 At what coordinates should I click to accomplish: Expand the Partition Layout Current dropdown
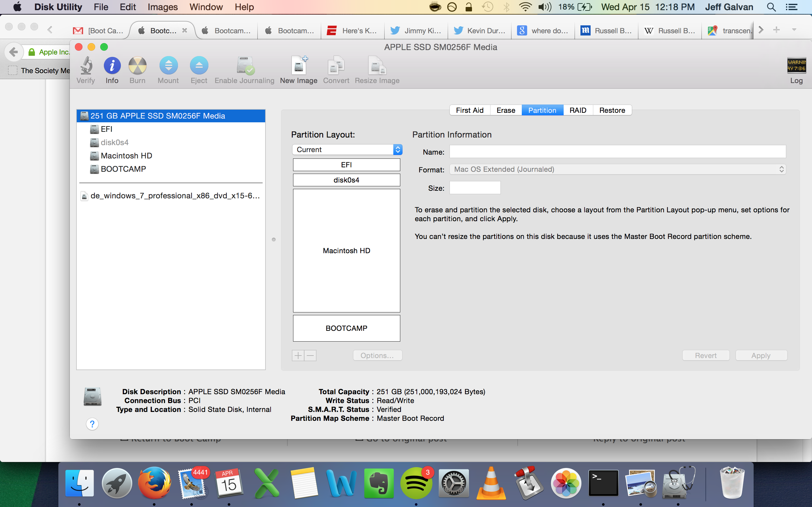point(347,150)
